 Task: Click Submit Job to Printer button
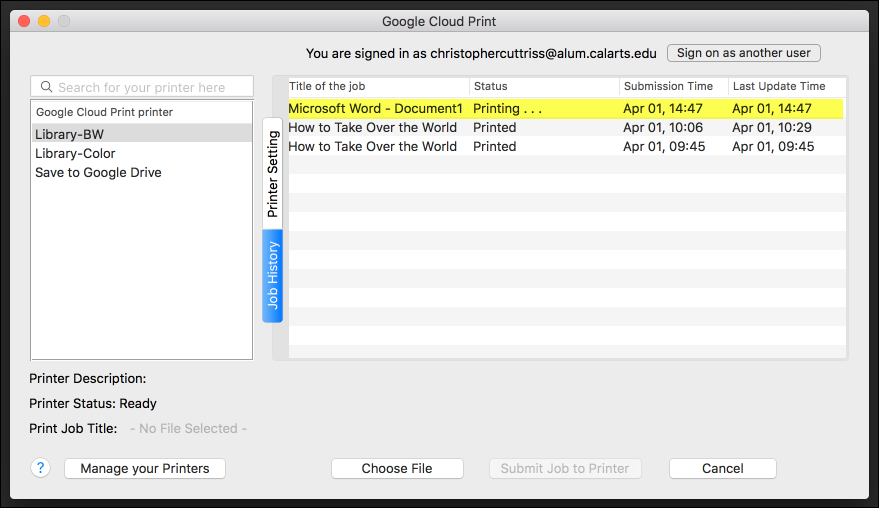click(565, 468)
